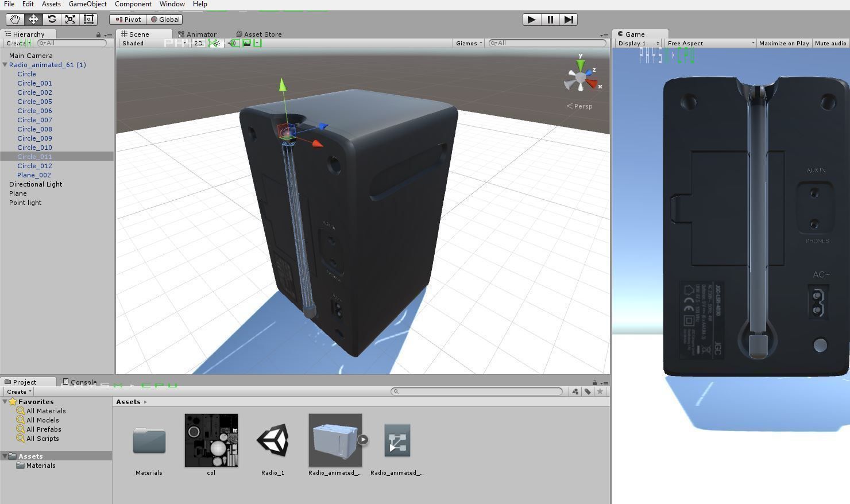
Task: Switch to the Console tab
Action: pyautogui.click(x=84, y=381)
